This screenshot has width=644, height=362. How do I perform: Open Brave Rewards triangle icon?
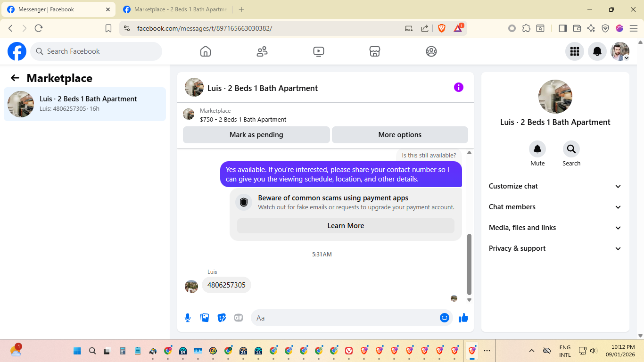coord(458,28)
